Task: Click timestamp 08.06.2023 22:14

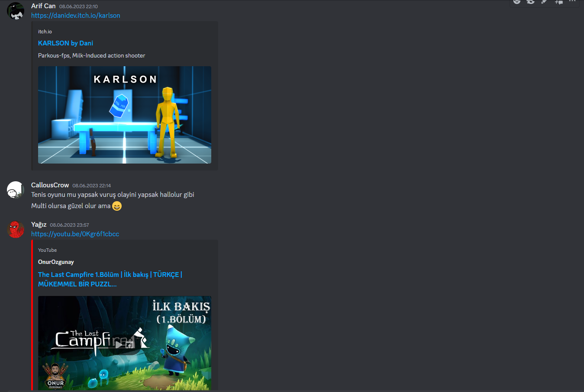Action: tap(92, 186)
